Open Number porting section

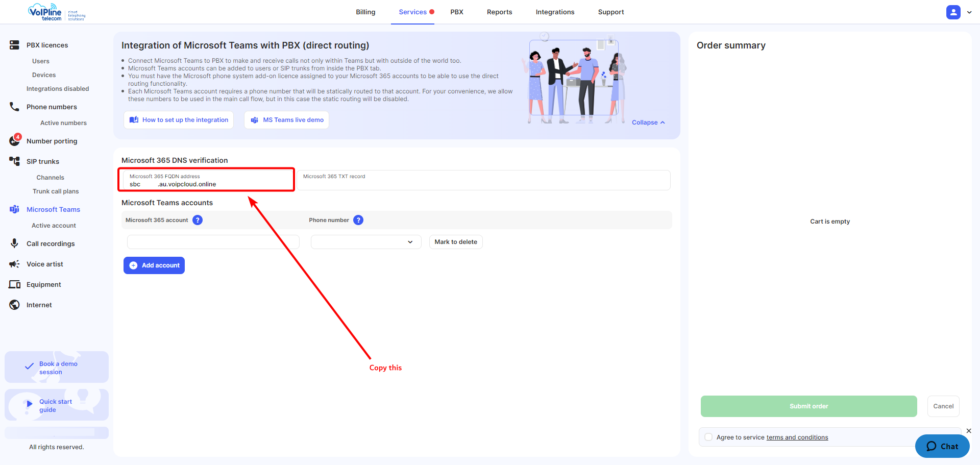coord(52,141)
